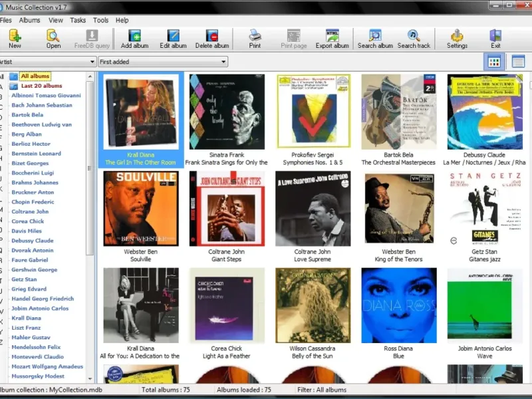Image resolution: width=532 pixels, height=399 pixels.
Task: Select Diana Ross Blue album cover
Action: pos(398,305)
